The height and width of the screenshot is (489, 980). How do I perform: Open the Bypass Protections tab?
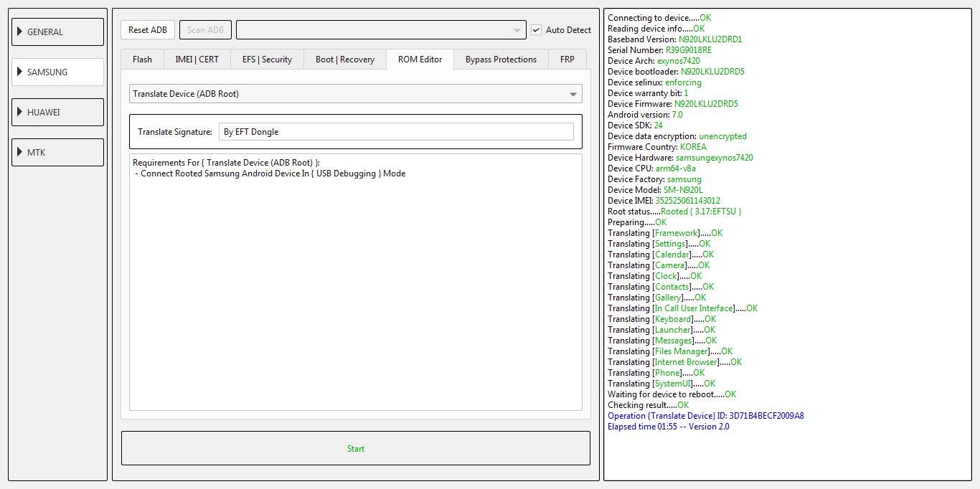(x=501, y=59)
